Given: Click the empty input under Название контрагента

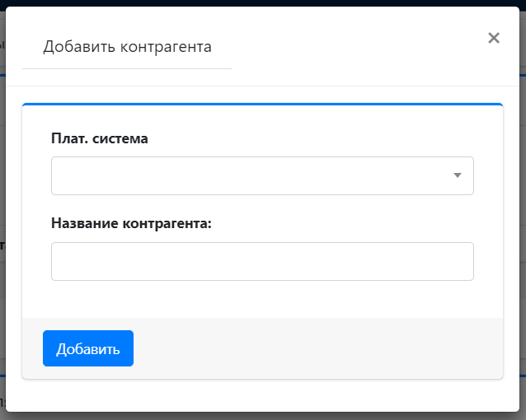Looking at the screenshot, I should [262, 261].
